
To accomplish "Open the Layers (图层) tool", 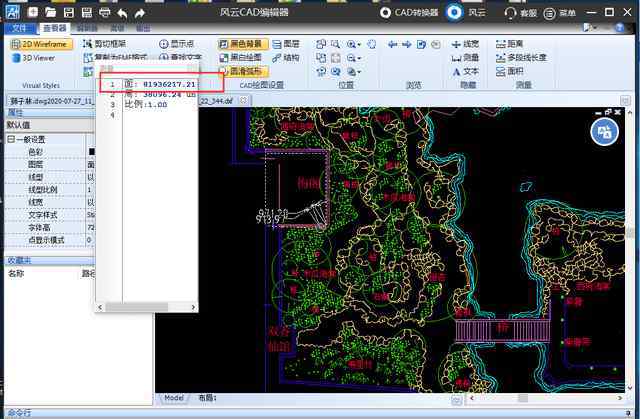I will (285, 45).
